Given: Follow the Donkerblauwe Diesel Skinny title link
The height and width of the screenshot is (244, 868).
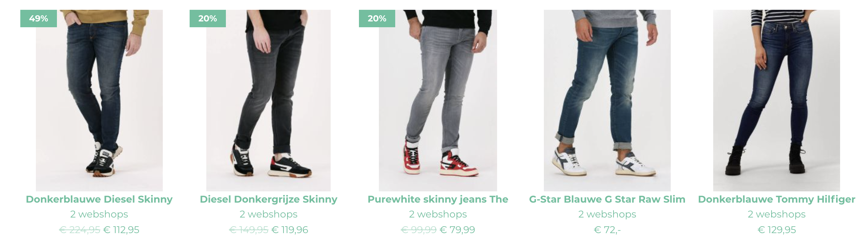Looking at the screenshot, I should point(99,199).
